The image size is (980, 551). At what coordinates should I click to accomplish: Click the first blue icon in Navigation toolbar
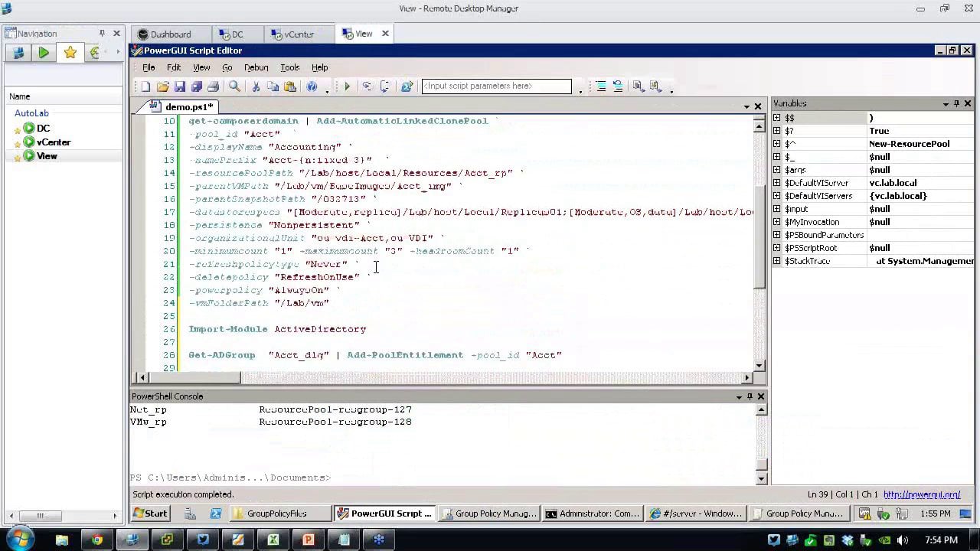click(x=18, y=53)
